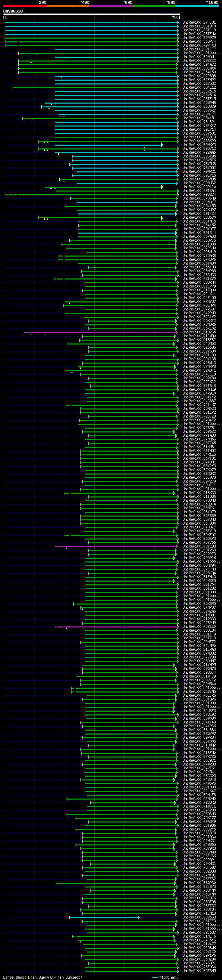Select the UniRef100_A9SNB5 label
Viewport: 222px width, 980px height.
(199, 179)
